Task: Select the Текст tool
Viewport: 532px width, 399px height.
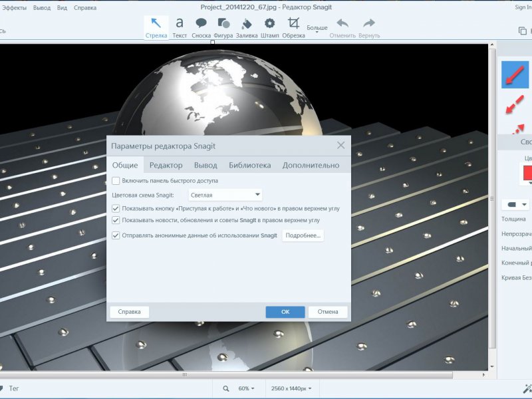Action: click(180, 28)
